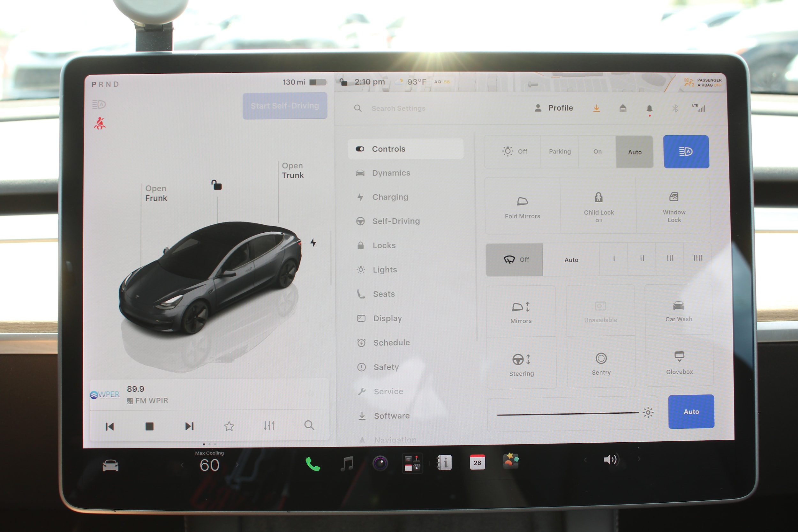The height and width of the screenshot is (532, 798).
Task: Tap the Fold Mirrors button
Action: click(x=522, y=206)
